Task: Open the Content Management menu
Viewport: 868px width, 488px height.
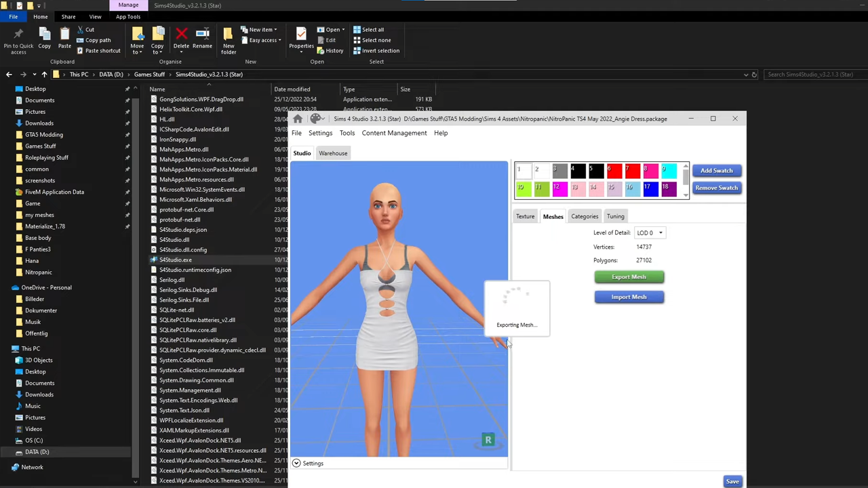Action: click(394, 133)
